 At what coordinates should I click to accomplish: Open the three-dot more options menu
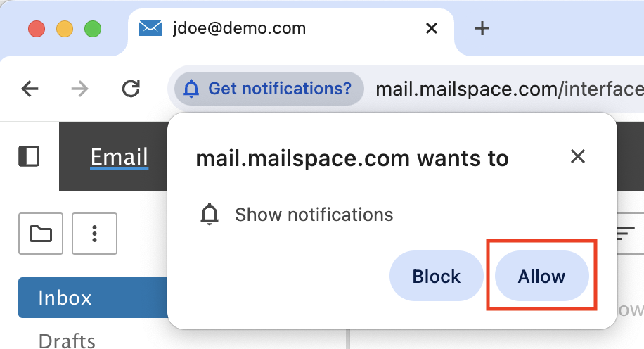click(94, 234)
